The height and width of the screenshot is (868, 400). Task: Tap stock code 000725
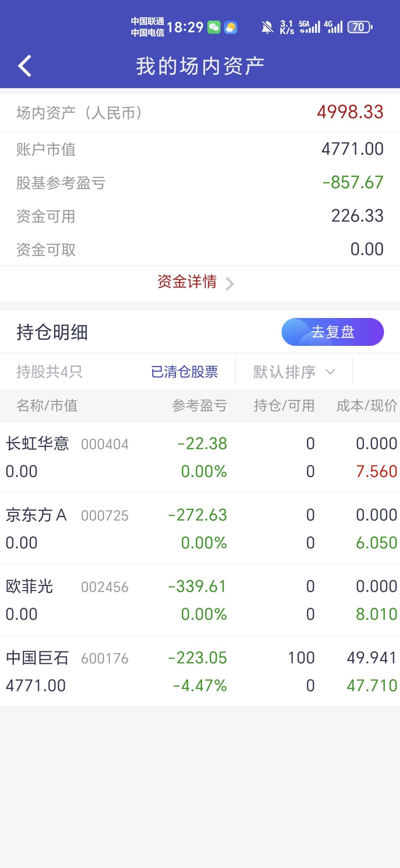pyautogui.click(x=105, y=516)
